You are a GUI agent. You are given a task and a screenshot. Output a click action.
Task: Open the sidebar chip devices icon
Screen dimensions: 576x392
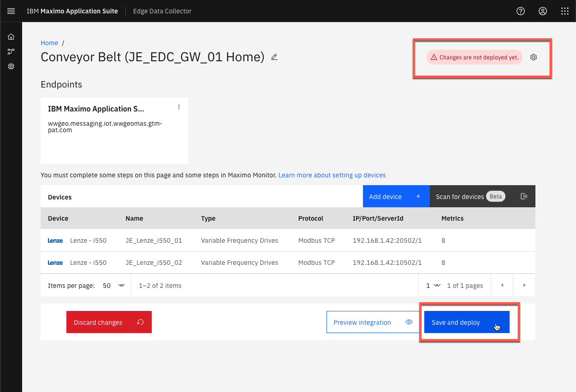pos(11,66)
